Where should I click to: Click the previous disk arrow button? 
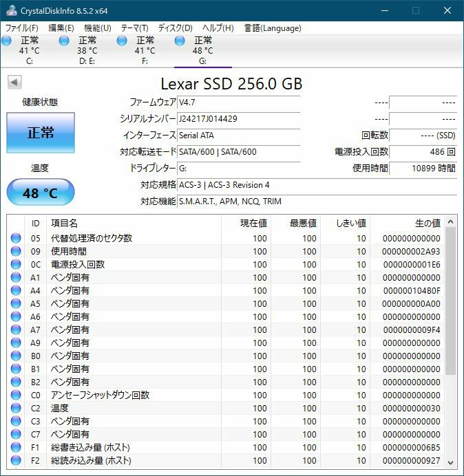tap(14, 82)
